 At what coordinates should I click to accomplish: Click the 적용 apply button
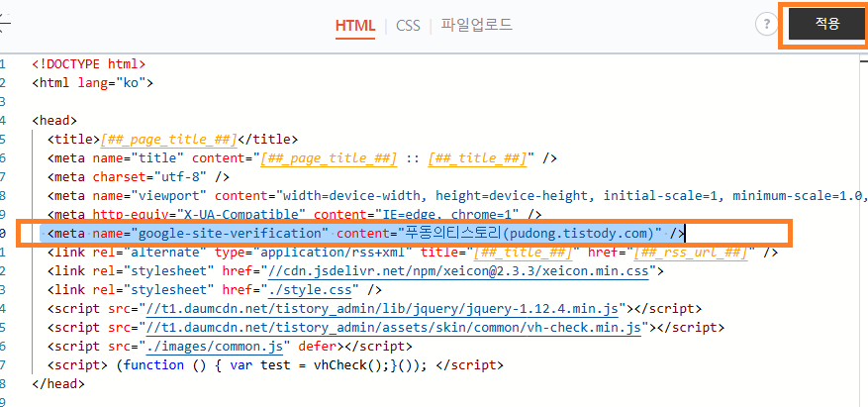827,25
